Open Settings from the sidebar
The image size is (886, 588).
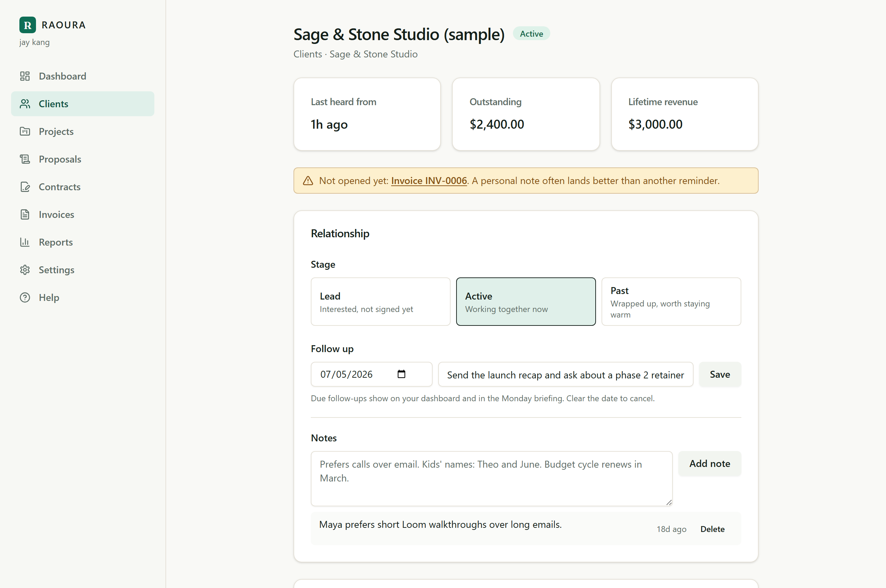tap(83, 270)
